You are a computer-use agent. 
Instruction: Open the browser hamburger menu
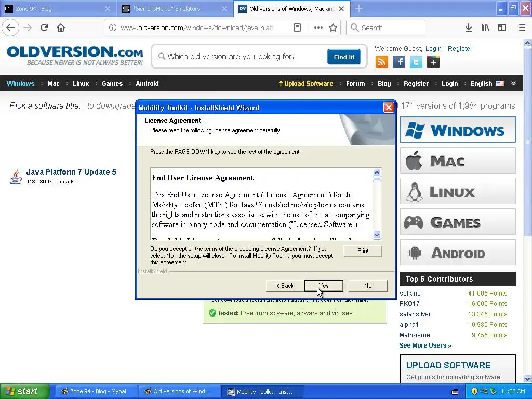(x=522, y=28)
